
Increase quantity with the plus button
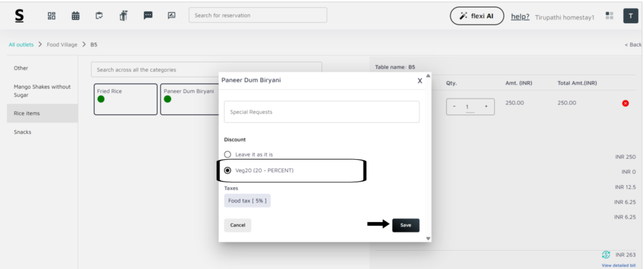click(x=486, y=107)
